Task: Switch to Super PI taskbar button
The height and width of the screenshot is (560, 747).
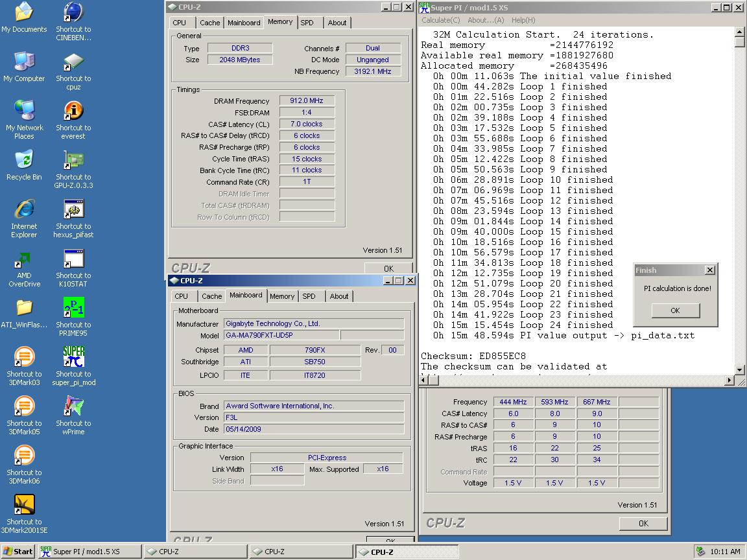Action: pyautogui.click(x=89, y=552)
